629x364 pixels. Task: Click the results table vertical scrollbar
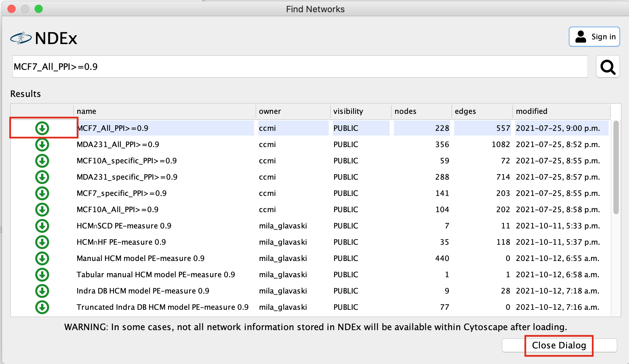click(x=616, y=168)
